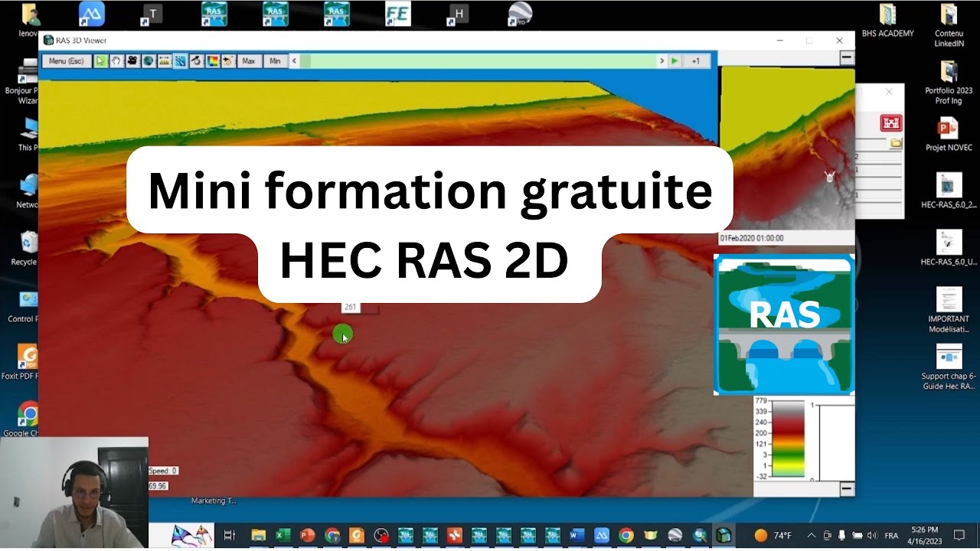Toggle the blue water rendering icon
The height and width of the screenshot is (551, 980).
point(180,60)
